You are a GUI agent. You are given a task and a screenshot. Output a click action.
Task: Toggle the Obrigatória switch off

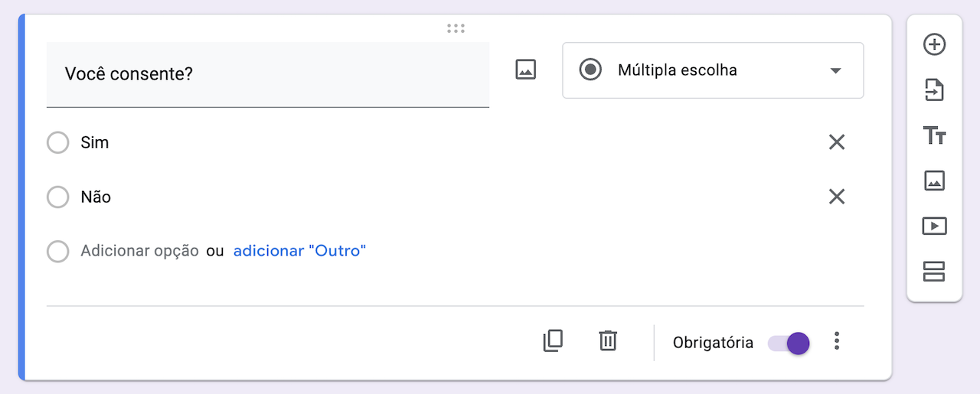click(x=789, y=343)
